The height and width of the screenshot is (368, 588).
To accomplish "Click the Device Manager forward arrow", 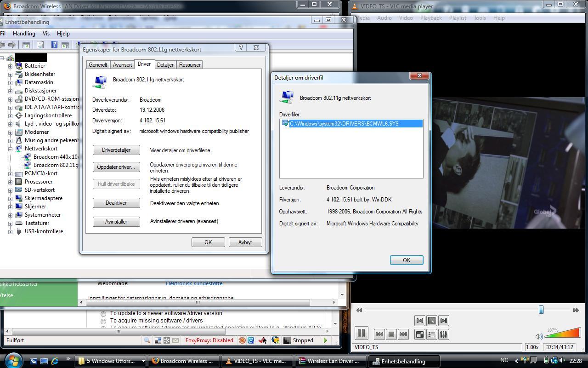I will (x=12, y=45).
